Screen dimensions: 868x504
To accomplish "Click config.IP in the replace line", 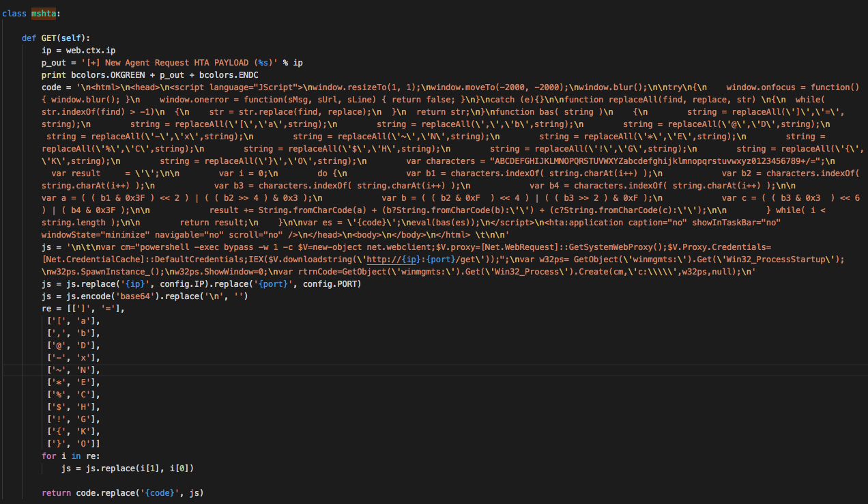I will pyautogui.click(x=182, y=283).
